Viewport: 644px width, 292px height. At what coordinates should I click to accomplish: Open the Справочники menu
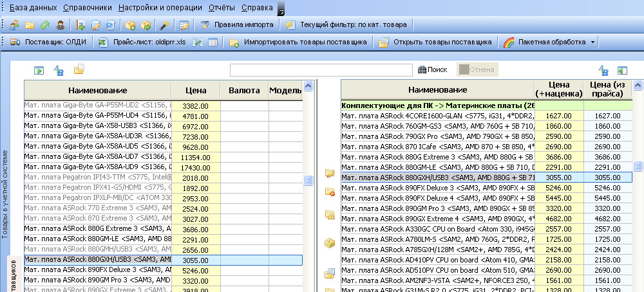pyautogui.click(x=88, y=8)
